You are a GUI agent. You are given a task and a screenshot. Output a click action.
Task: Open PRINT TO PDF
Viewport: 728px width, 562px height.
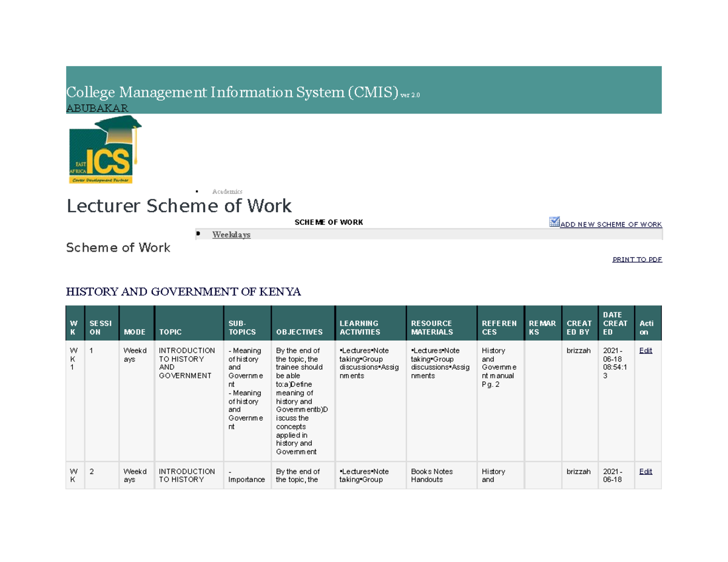[x=636, y=259]
